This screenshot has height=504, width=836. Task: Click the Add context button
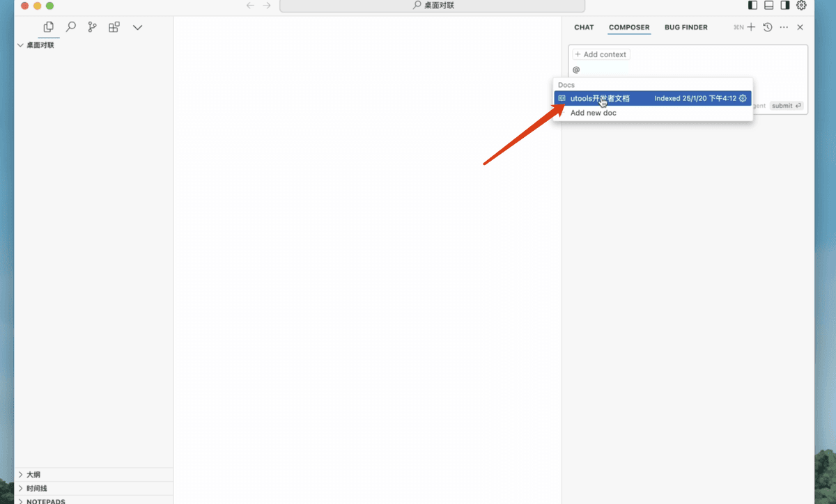pyautogui.click(x=601, y=54)
